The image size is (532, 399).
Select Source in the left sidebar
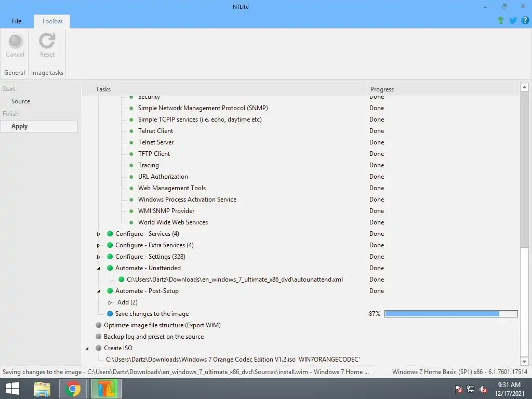click(21, 101)
